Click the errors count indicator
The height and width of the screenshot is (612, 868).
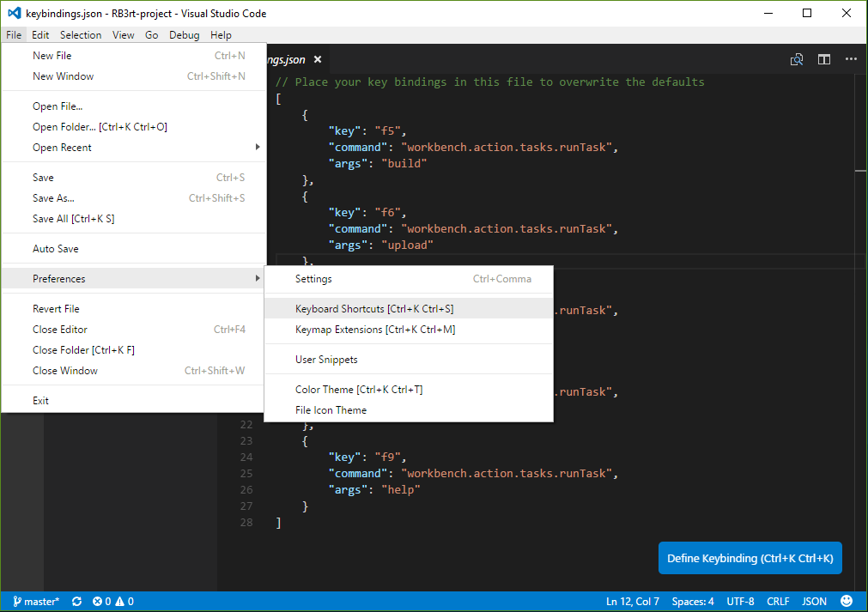[102, 602]
